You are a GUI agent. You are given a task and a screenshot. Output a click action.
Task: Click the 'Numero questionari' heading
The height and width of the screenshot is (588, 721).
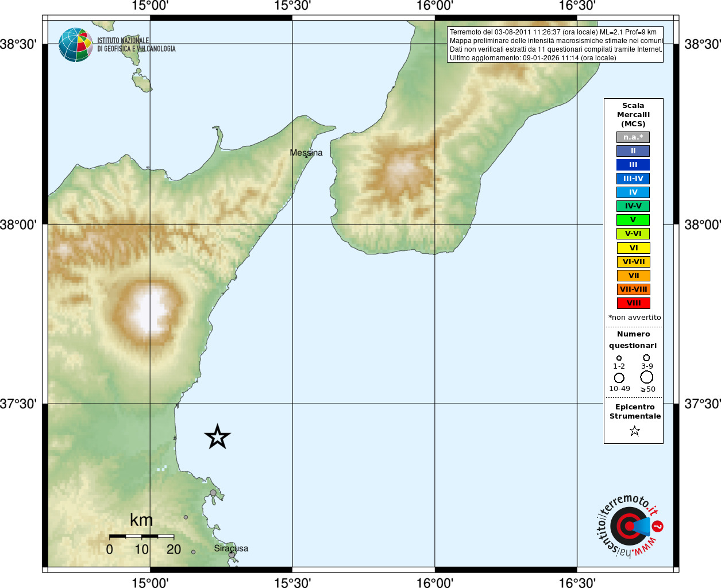point(633,340)
